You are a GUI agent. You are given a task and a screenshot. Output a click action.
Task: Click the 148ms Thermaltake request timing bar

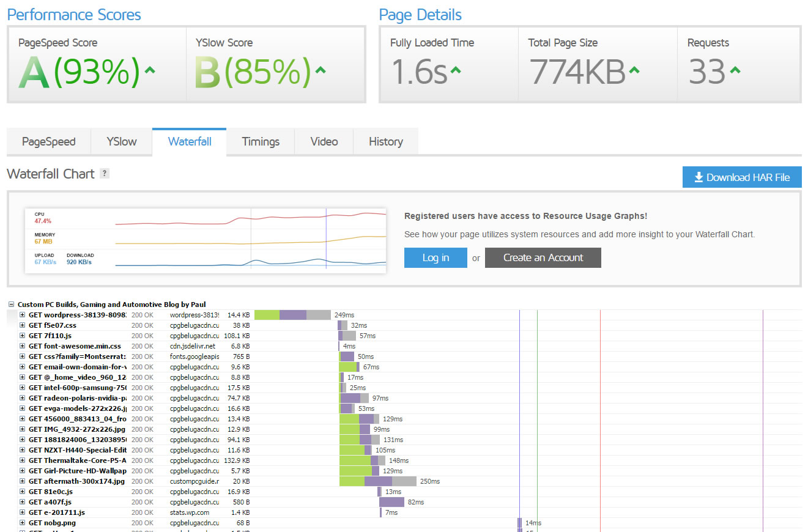click(362, 460)
